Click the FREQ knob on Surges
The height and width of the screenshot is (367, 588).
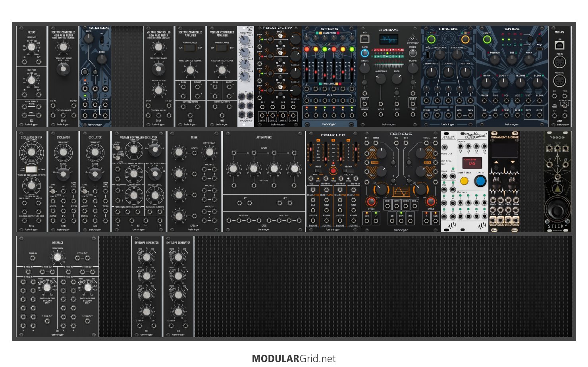pyautogui.click(x=89, y=38)
